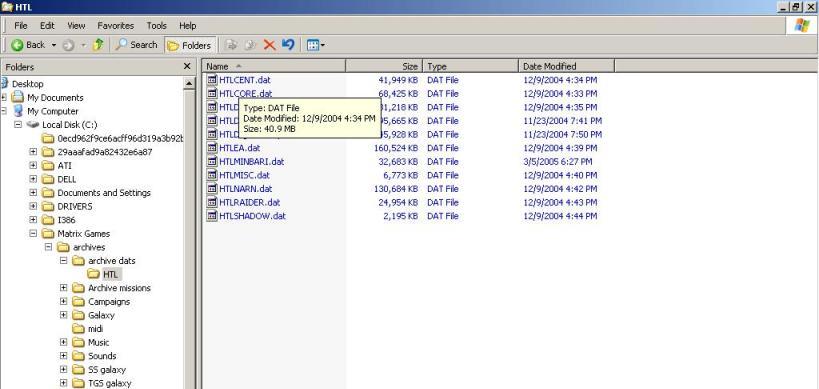Screen dimensions: 819x389
Task: Select My Documents in the folder tree
Action: [55, 98]
